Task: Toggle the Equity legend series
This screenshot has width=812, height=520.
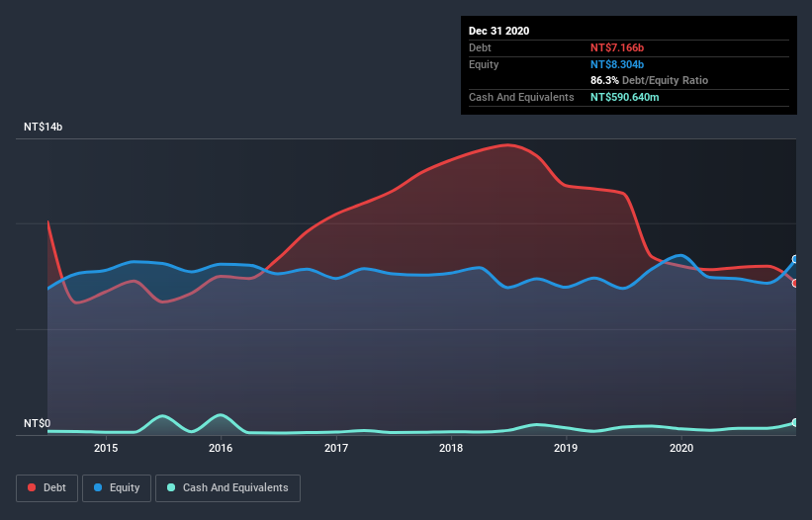Action: [117, 488]
